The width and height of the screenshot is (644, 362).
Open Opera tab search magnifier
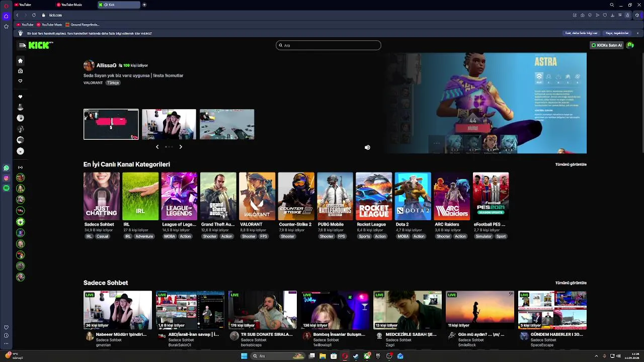coord(612,5)
